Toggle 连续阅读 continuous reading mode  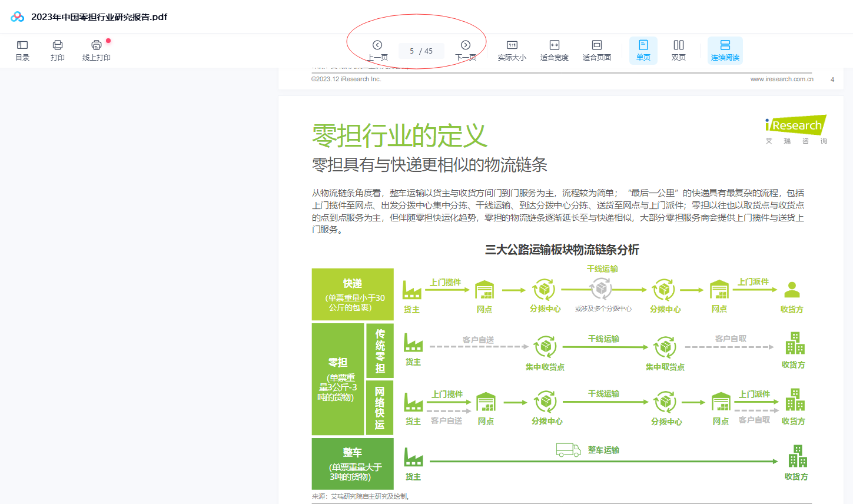725,50
